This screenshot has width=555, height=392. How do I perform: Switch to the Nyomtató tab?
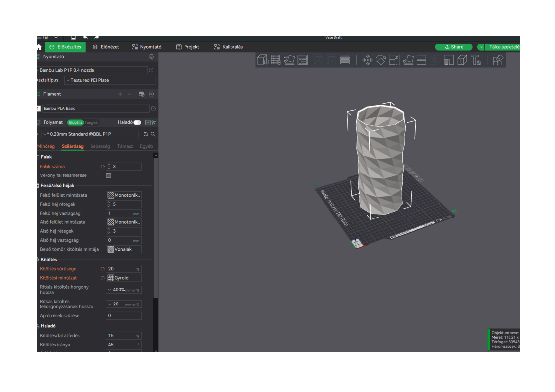(146, 47)
